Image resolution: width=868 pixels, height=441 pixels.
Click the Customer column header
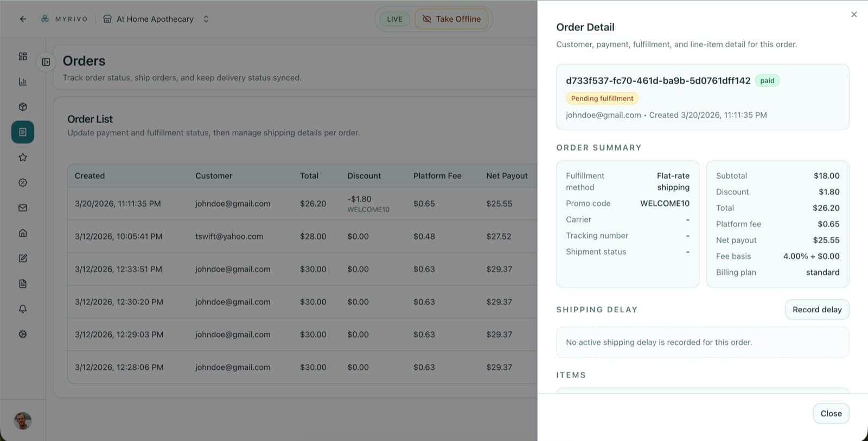(x=214, y=176)
